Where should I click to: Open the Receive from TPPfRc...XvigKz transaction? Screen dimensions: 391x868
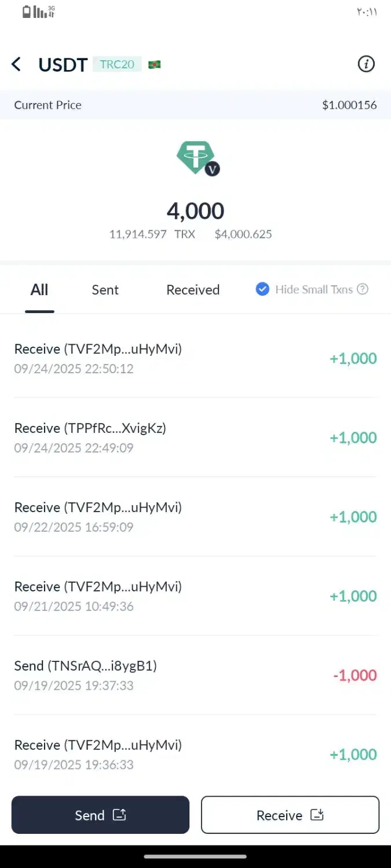coord(195,437)
